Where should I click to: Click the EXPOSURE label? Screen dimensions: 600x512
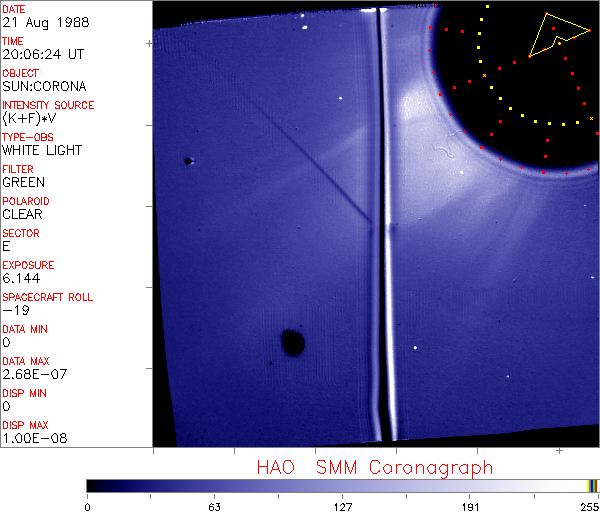(x=28, y=265)
